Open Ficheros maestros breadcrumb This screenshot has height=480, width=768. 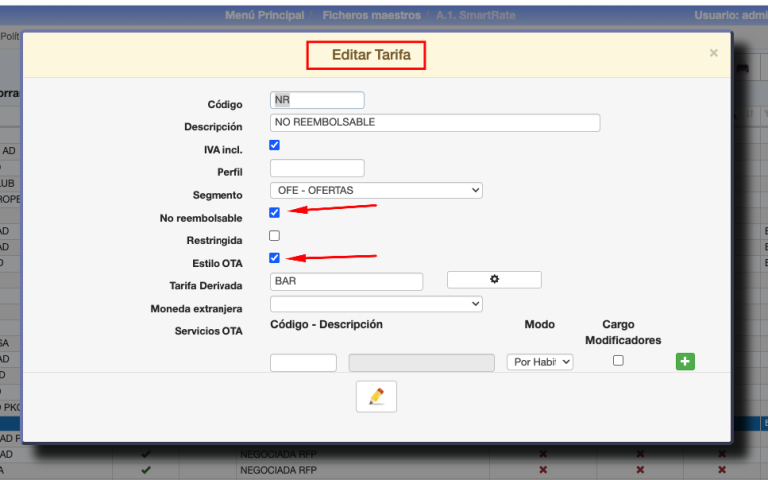[370, 15]
